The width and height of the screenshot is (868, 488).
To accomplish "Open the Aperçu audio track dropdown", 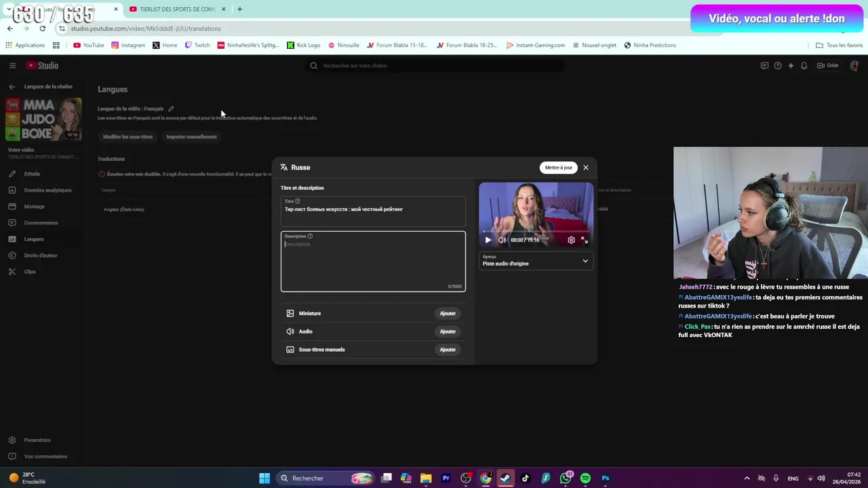I will pos(536,261).
